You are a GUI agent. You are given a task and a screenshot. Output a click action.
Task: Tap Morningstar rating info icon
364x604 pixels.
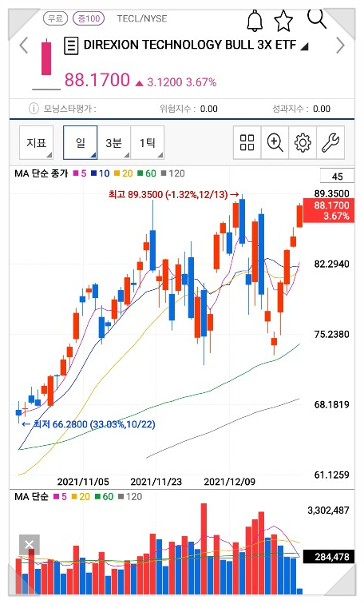tap(34, 109)
